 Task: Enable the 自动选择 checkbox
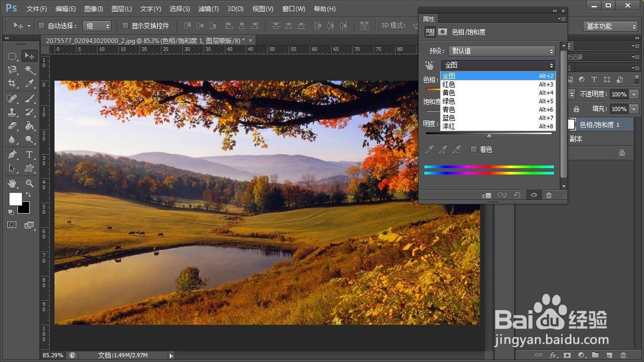(x=41, y=26)
